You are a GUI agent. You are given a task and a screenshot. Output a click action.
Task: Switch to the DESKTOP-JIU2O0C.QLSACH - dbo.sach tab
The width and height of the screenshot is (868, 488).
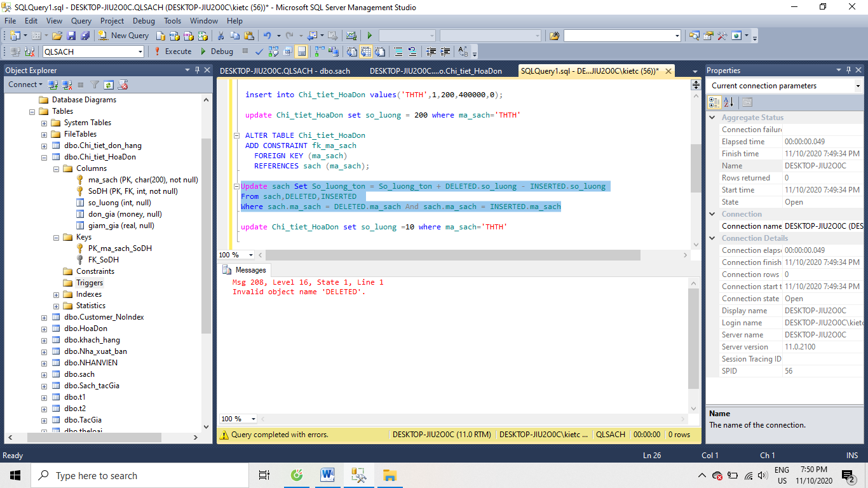coord(285,71)
